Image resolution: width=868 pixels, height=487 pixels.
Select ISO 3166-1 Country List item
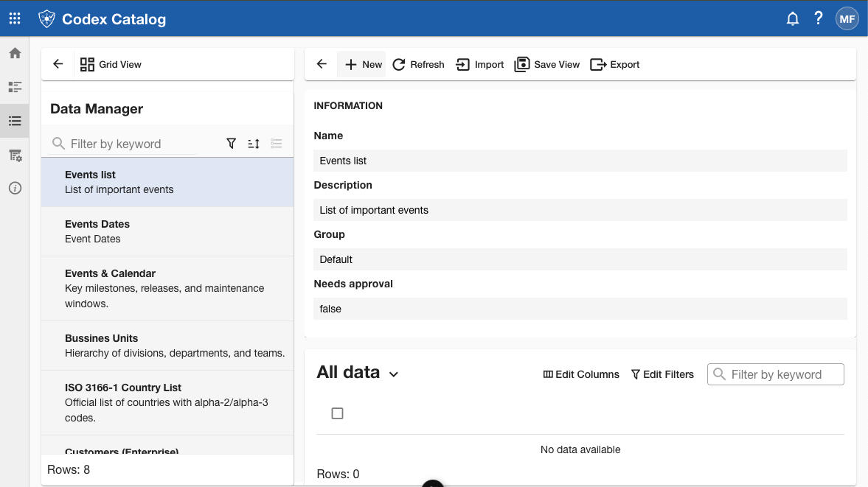167,402
